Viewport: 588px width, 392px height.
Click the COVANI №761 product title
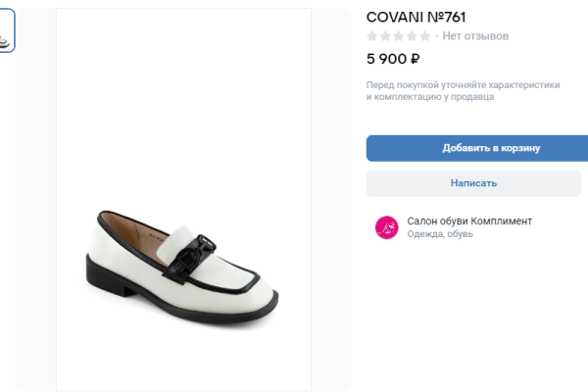(416, 17)
